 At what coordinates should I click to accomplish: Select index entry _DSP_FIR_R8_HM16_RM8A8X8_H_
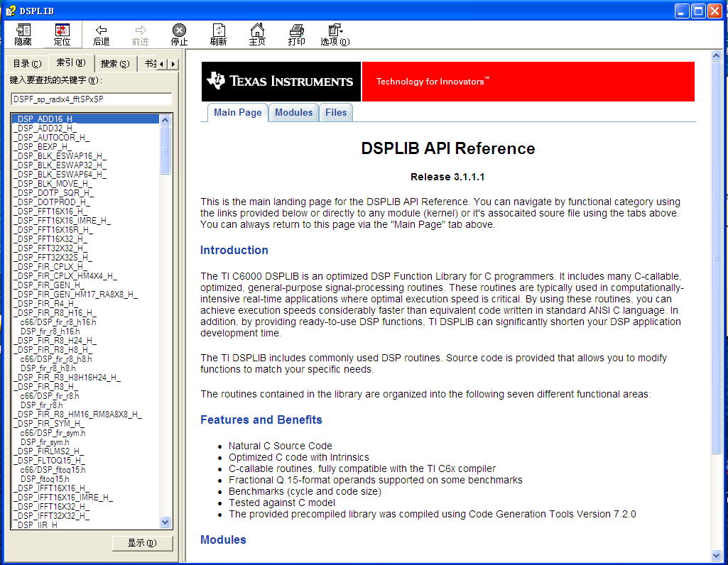click(78, 415)
